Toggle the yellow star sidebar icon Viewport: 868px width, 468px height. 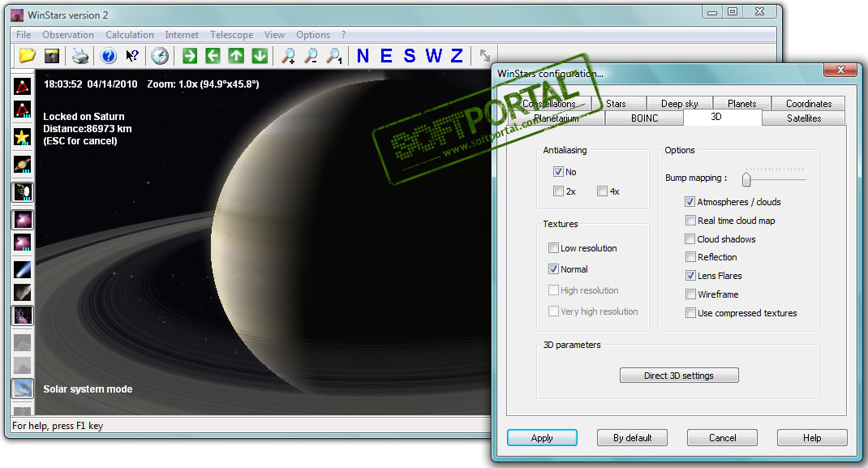pos(22,136)
